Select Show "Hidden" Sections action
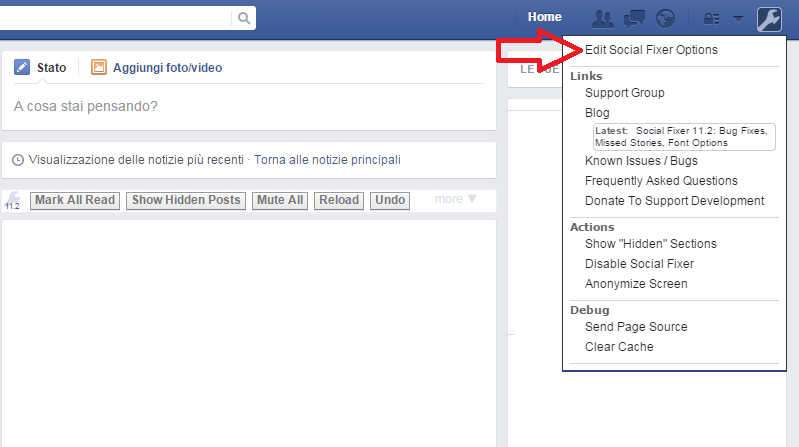The height and width of the screenshot is (447, 799). point(651,244)
